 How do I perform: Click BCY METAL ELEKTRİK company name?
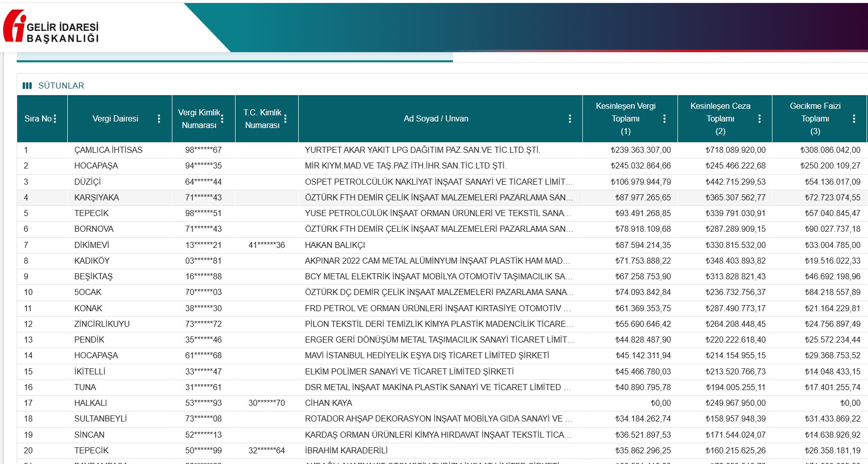click(439, 276)
